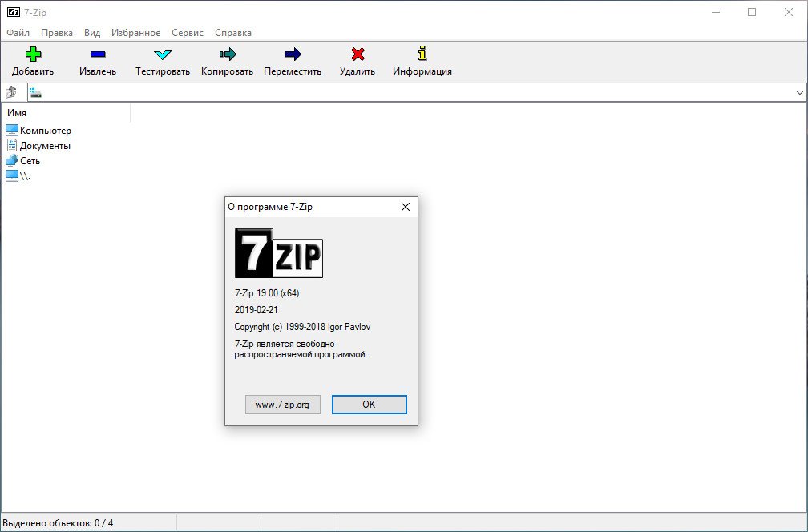Select the \\. list entry

[x=18, y=175]
